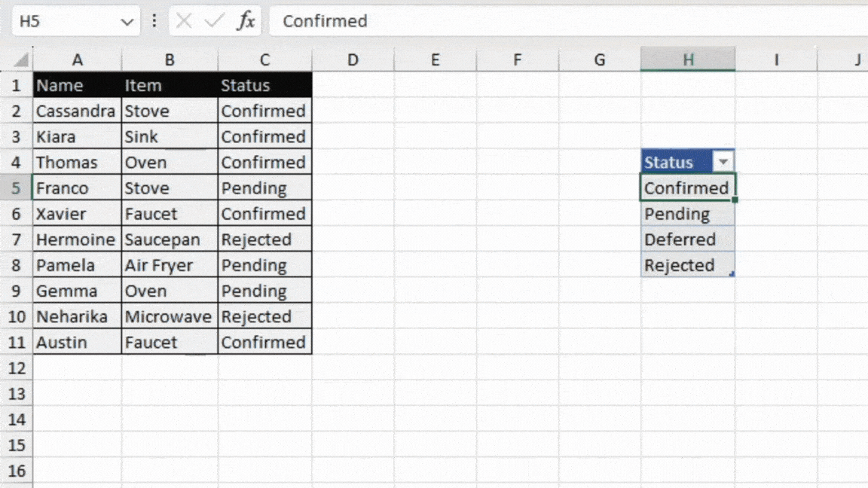Select Deferred in the Status list
Image resolution: width=868 pixels, height=488 pixels.
680,239
